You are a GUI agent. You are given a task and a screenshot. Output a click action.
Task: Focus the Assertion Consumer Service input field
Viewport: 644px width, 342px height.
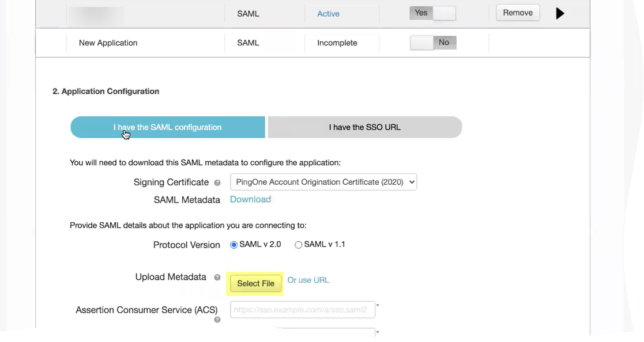303,310
